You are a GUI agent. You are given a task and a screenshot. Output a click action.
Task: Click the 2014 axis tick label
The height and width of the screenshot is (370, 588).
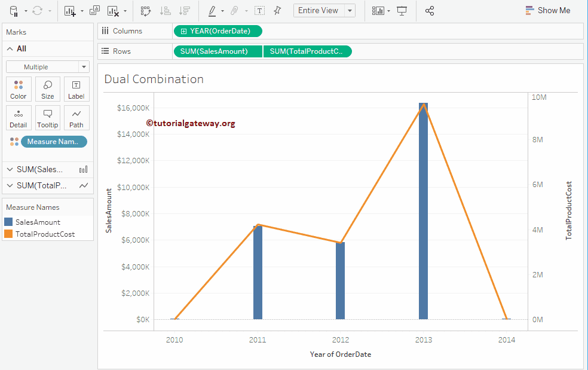[507, 340]
